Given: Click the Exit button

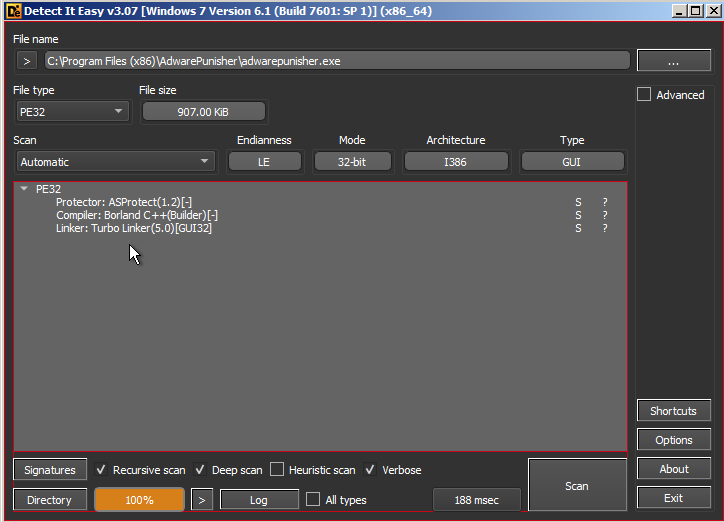Looking at the screenshot, I should (674, 498).
